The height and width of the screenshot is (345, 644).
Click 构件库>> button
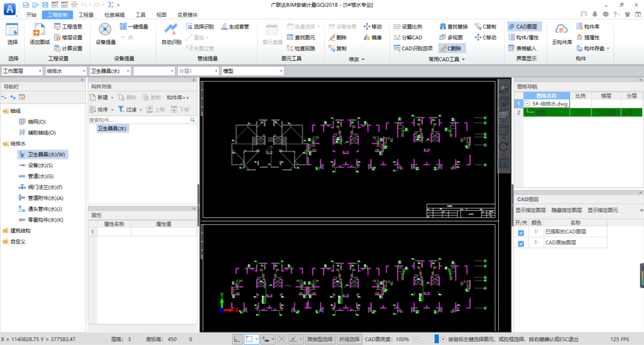pos(178,98)
